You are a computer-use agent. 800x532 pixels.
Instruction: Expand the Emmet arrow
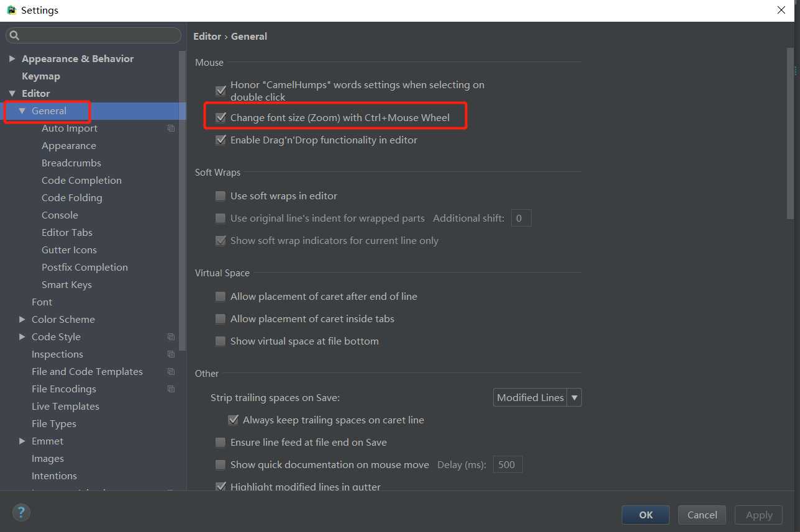pyautogui.click(x=22, y=441)
